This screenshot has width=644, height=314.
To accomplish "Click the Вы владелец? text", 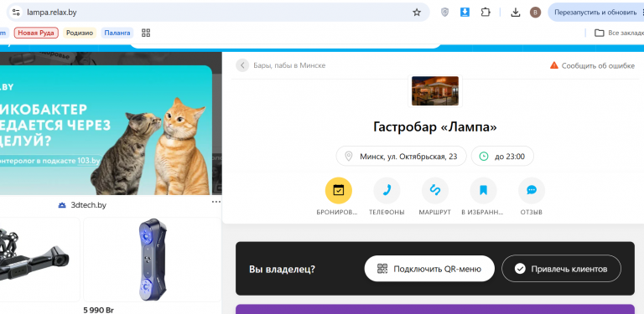I will [x=282, y=270].
